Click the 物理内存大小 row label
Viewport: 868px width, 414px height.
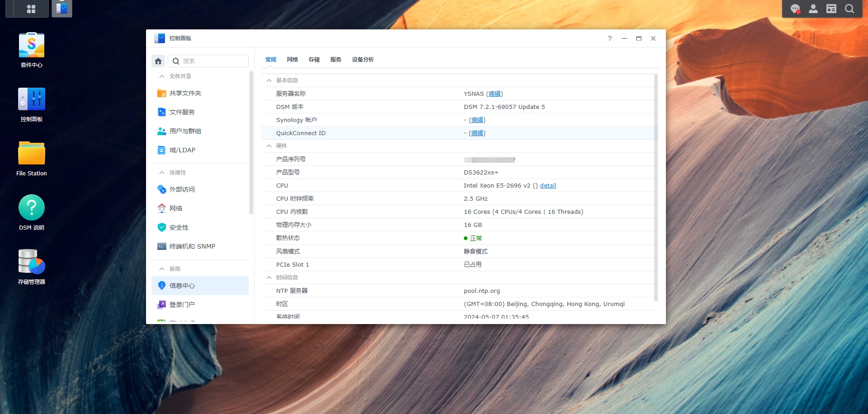coord(294,225)
